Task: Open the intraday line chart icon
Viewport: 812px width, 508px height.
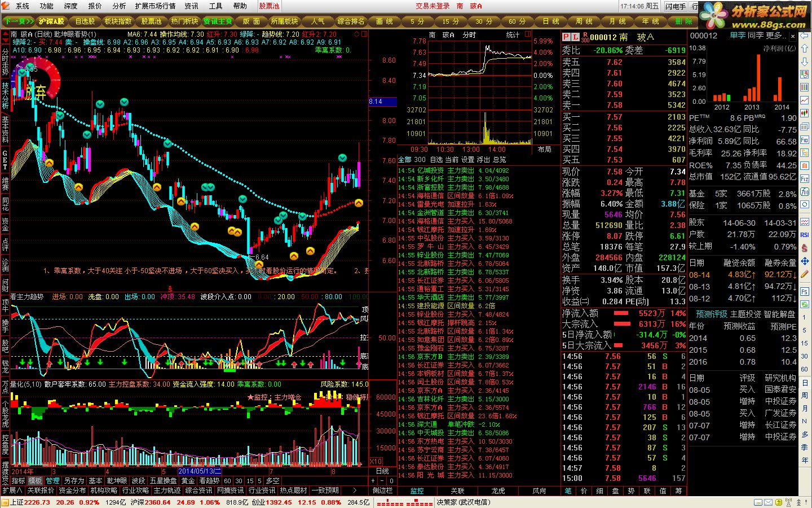Action: 805,100
